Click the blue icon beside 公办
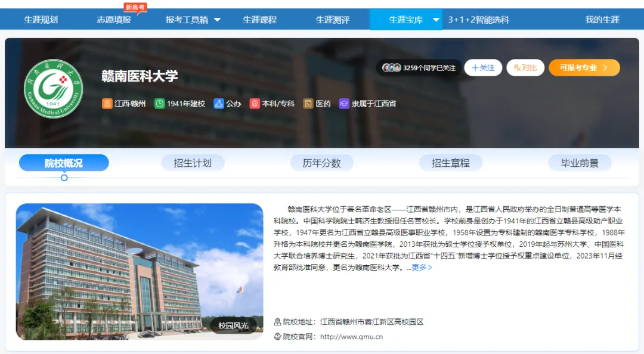 pos(218,104)
